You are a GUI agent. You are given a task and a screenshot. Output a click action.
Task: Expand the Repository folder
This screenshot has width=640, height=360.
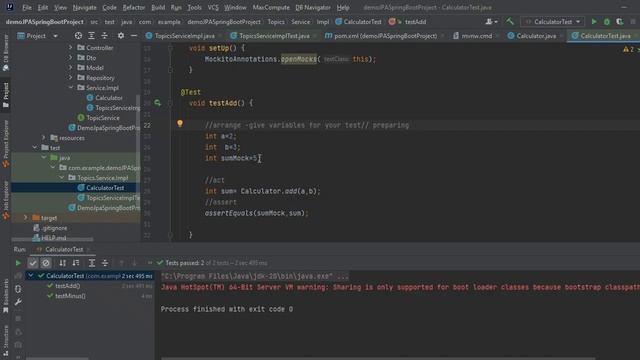coord(71,78)
